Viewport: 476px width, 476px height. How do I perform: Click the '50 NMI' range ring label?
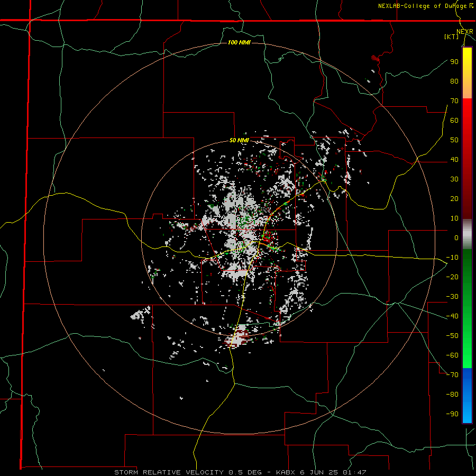point(239,140)
